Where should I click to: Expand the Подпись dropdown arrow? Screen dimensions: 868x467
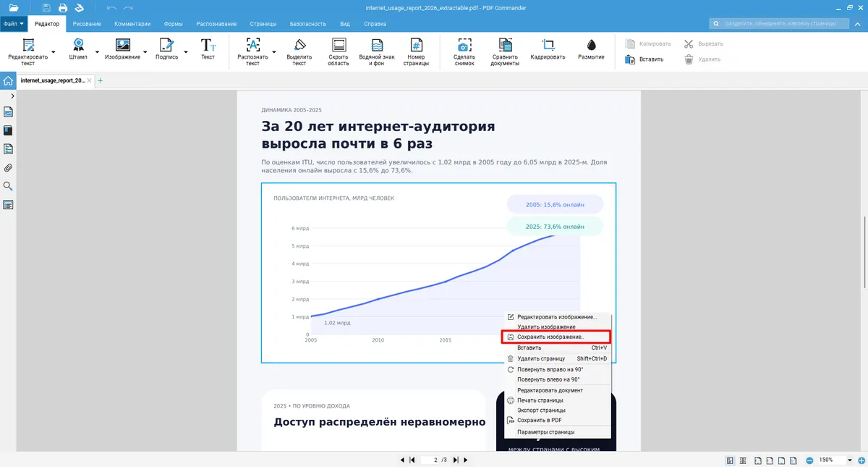pos(185,52)
